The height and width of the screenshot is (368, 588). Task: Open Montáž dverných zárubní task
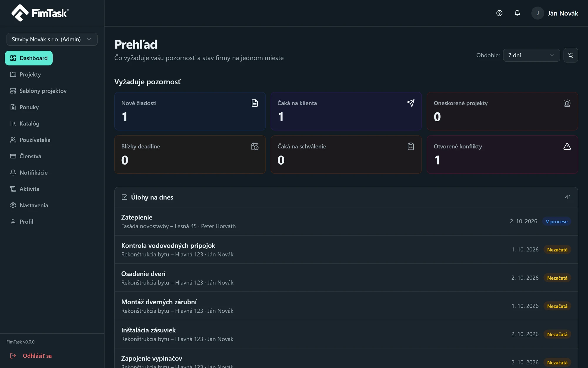tap(346, 306)
